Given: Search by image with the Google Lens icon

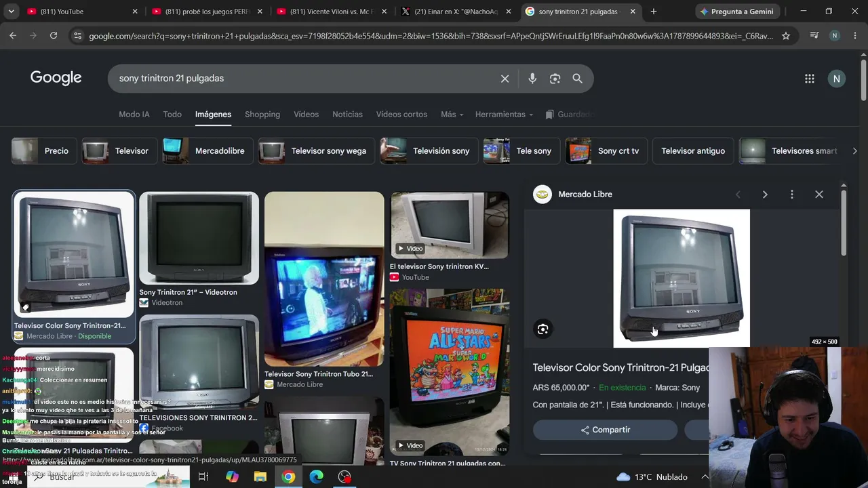Looking at the screenshot, I should coord(555,79).
